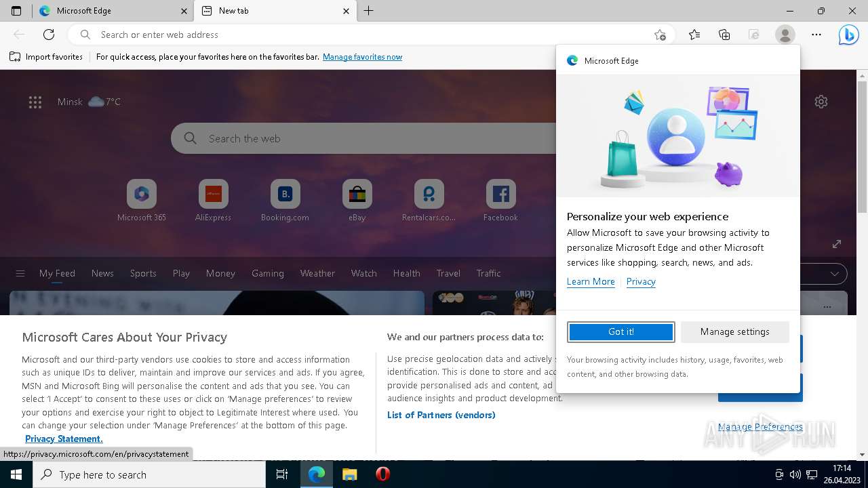The image size is (868, 488).
Task: Open Booking.com quick link
Action: (285, 201)
